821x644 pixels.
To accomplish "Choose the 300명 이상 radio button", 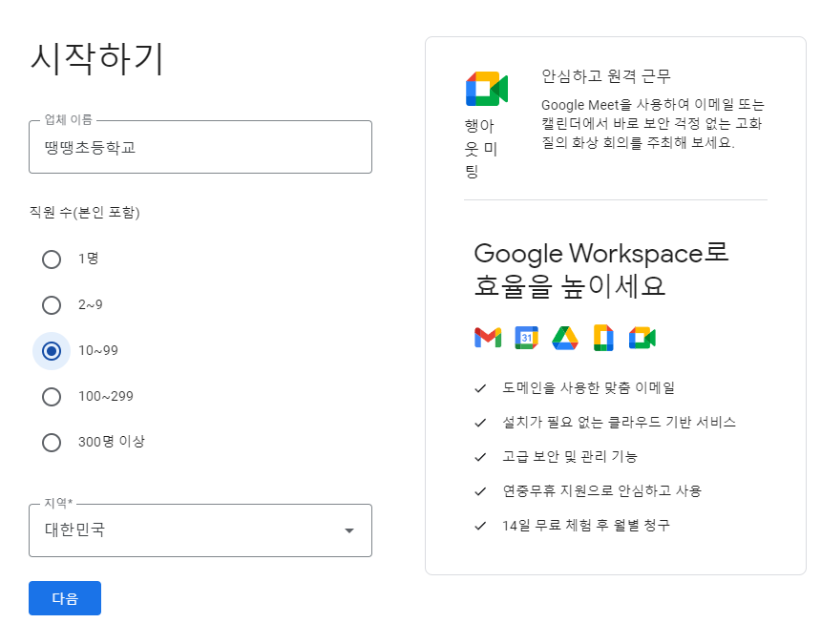I will coord(52,443).
